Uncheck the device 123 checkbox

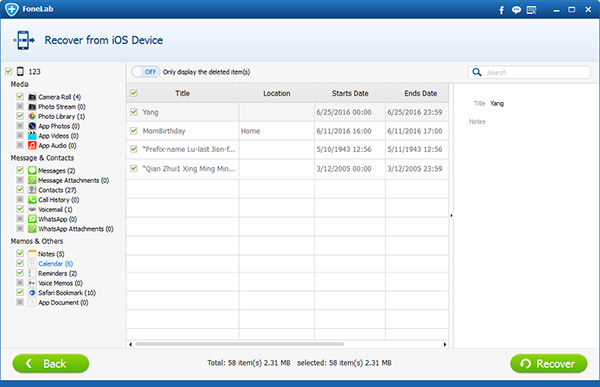(8, 71)
